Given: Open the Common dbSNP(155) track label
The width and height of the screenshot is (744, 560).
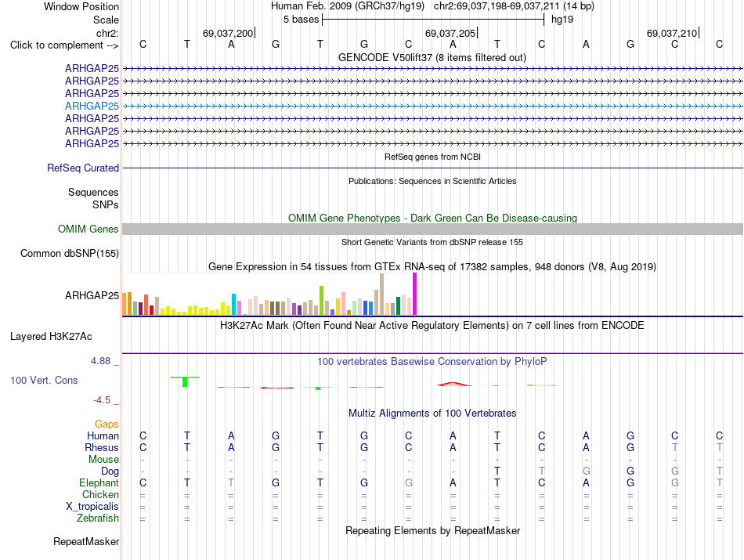Looking at the screenshot, I should click(70, 254).
